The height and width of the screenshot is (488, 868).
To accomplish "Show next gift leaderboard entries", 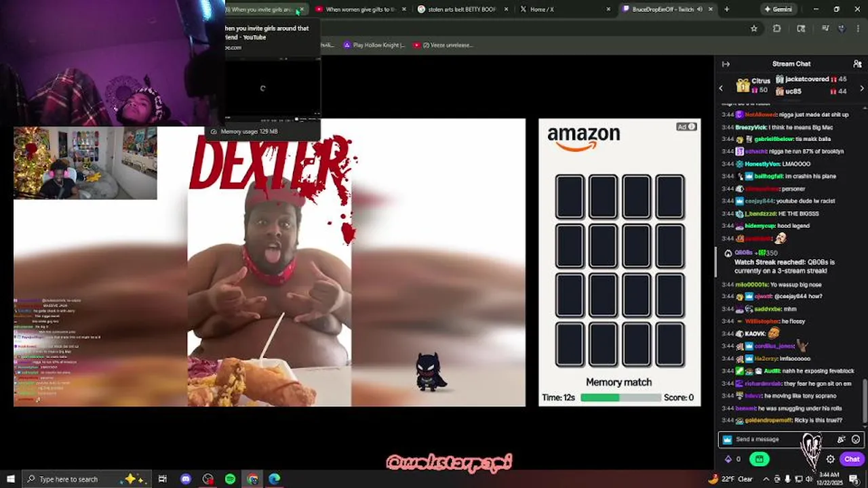I will click(x=862, y=88).
